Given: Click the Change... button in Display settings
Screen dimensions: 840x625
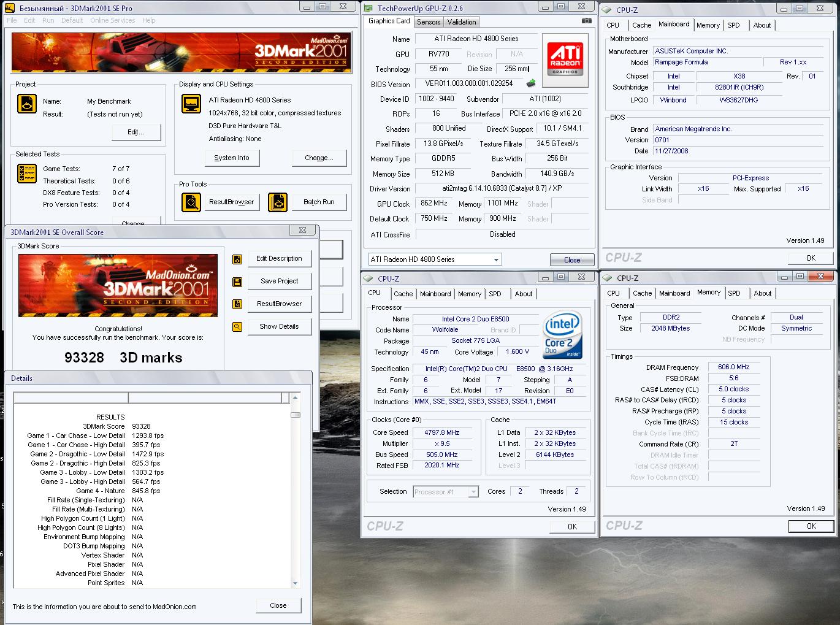Looking at the screenshot, I should (319, 158).
